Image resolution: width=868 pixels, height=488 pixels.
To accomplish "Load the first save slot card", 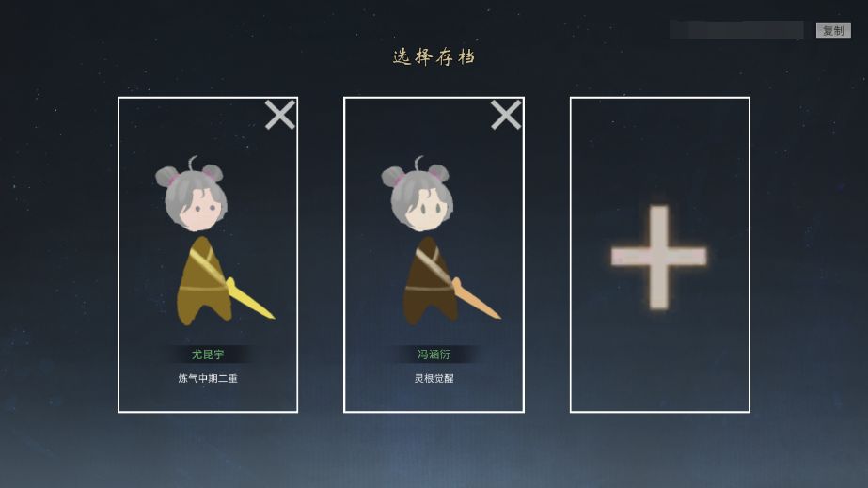I will 208,255.
